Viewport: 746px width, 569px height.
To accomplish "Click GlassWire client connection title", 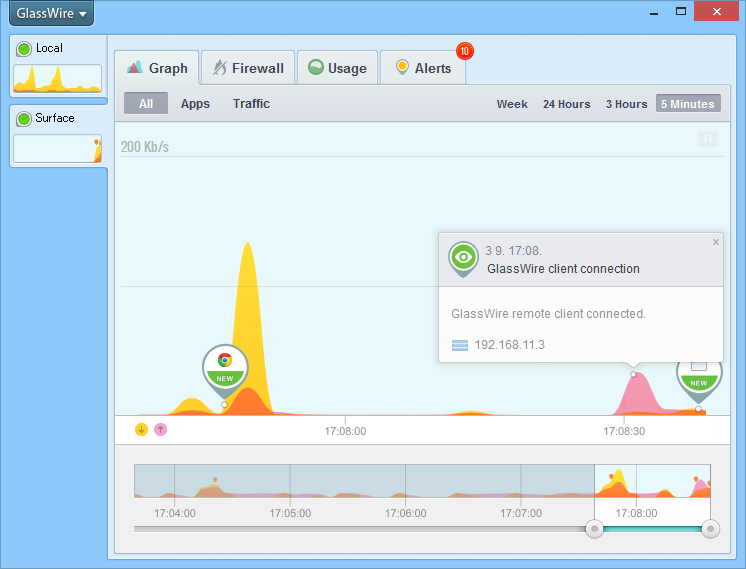I will click(563, 269).
